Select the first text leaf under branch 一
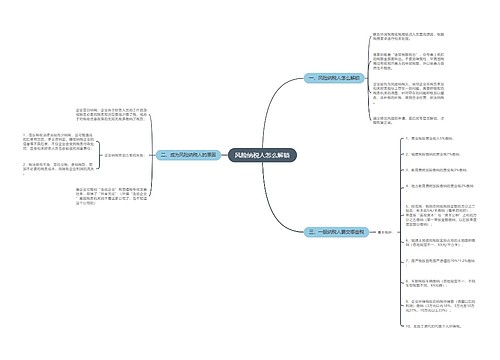The height and width of the screenshot is (360, 500). (x=408, y=36)
